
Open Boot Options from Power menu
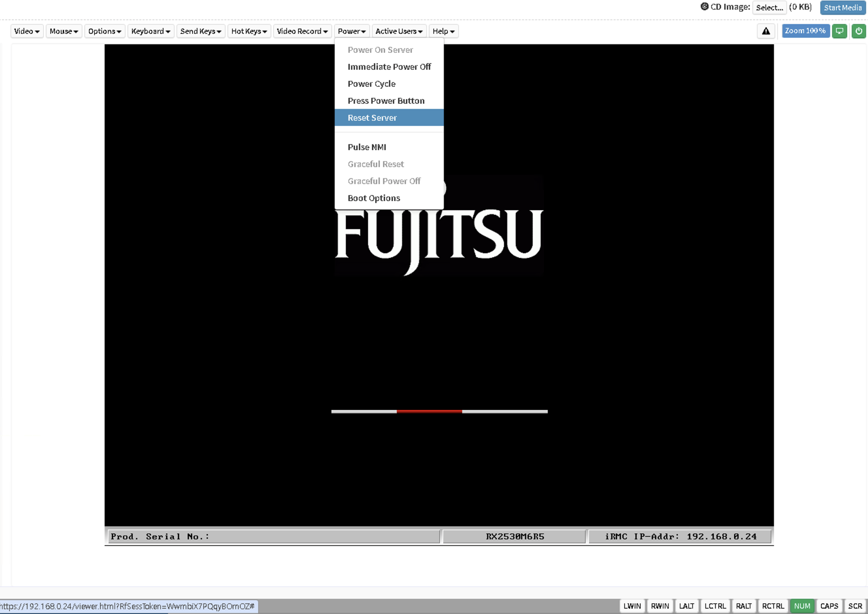pyautogui.click(x=389, y=198)
